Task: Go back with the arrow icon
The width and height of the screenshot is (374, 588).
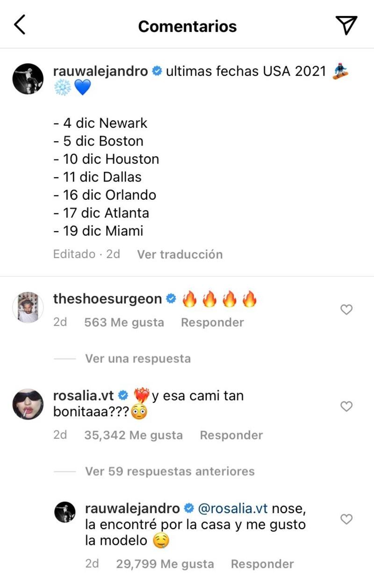Action: 20,25
